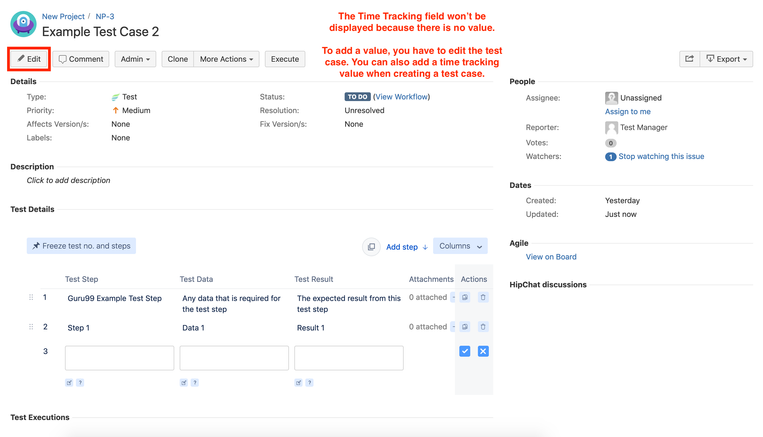
Task: Open help icon under Test Step input
Action: point(80,383)
